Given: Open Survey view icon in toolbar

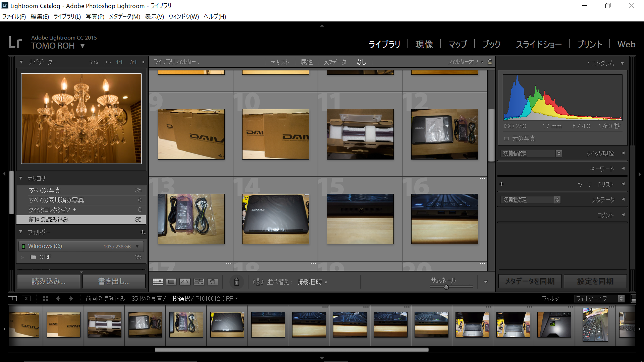Looking at the screenshot, I should [199, 282].
